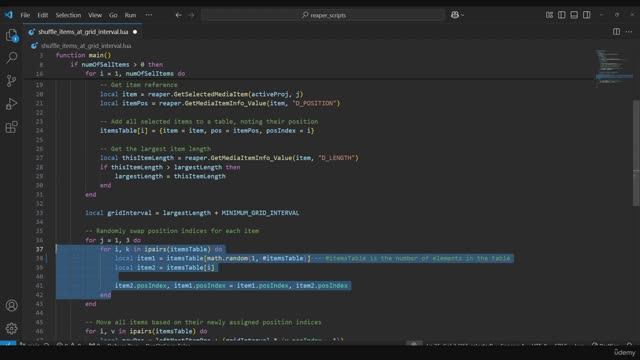Click 'itemsTable[i]' assignment on line 24

pyautogui.click(x=124, y=131)
